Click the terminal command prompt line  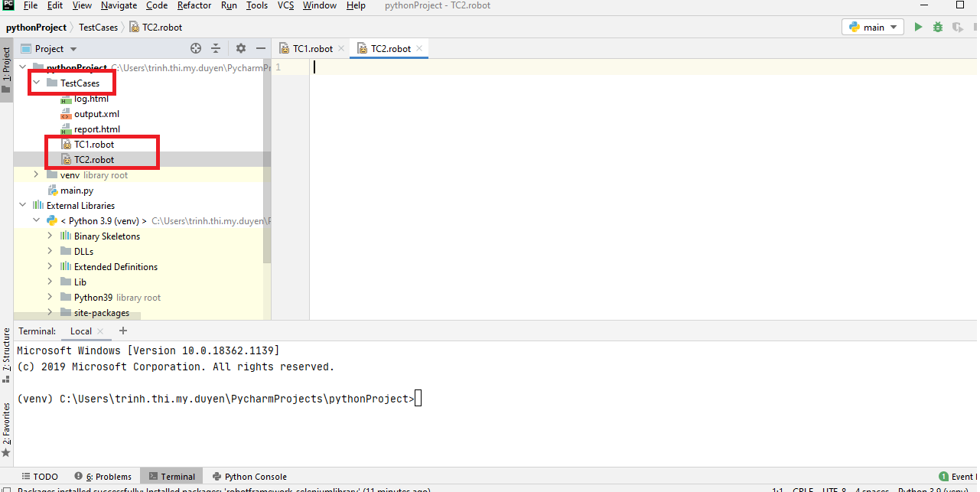point(219,399)
